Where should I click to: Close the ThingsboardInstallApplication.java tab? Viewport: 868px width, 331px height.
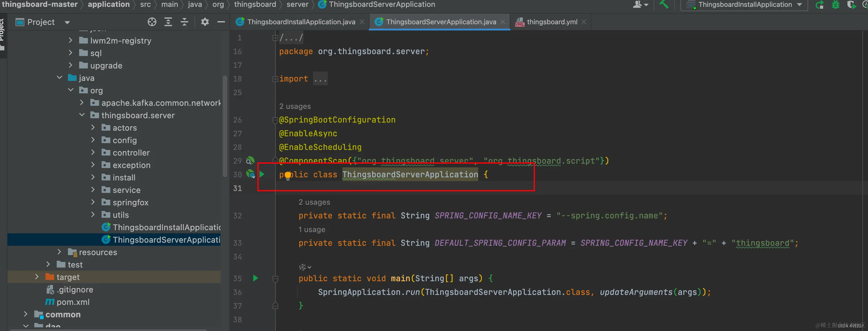[x=362, y=22]
